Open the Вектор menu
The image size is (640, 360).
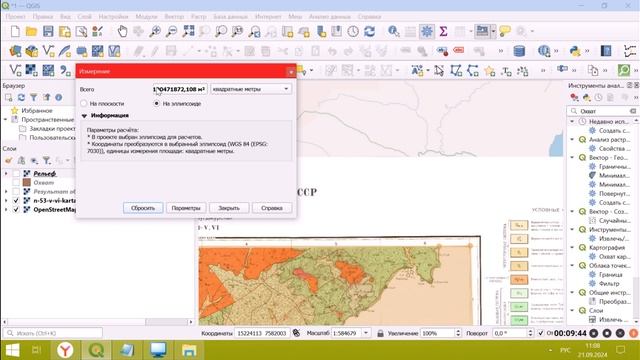click(x=174, y=17)
